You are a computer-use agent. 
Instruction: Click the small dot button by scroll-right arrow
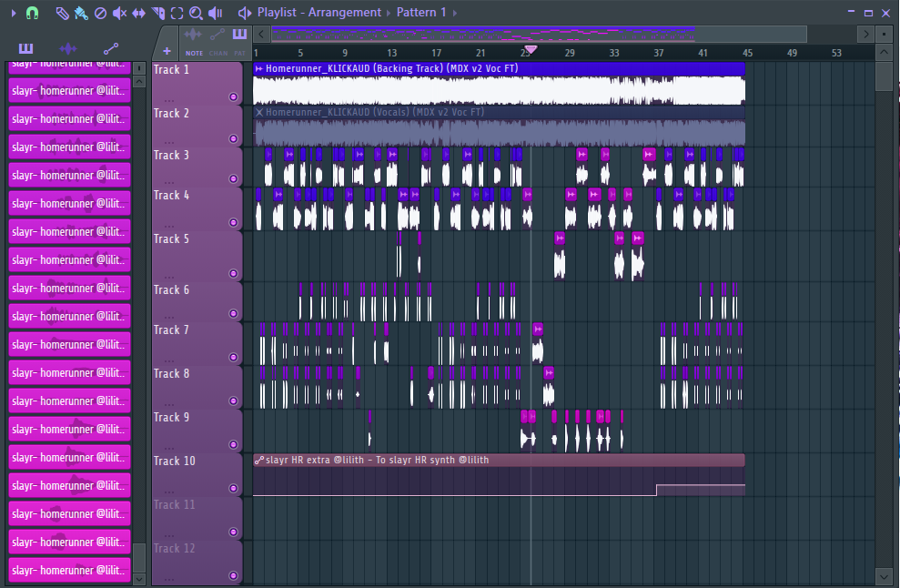tap(885, 35)
